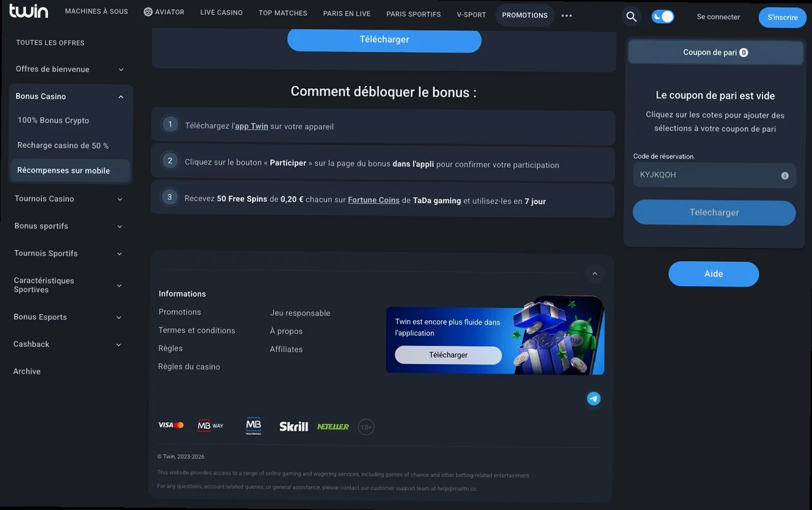Select 100% Bonus Crypto offer

[x=53, y=120]
